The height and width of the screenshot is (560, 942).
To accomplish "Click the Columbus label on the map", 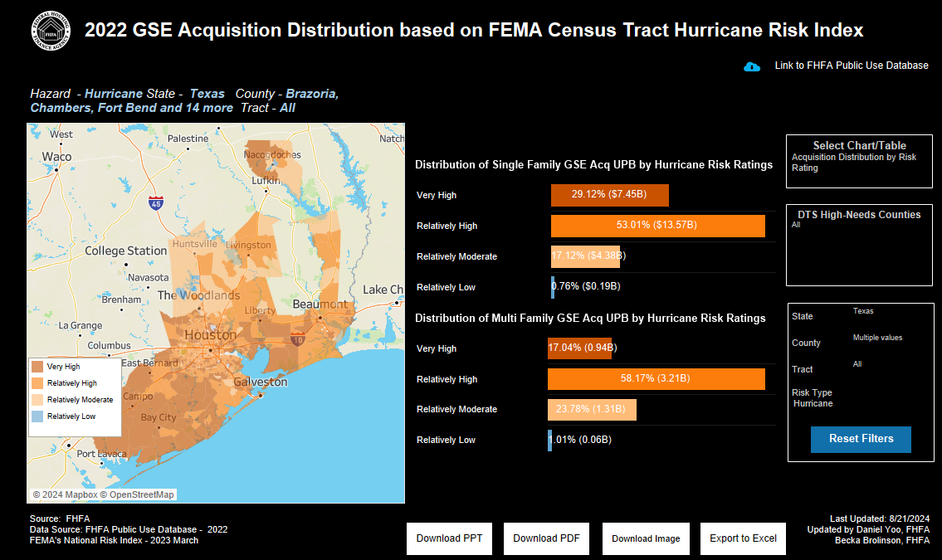I will (110, 346).
